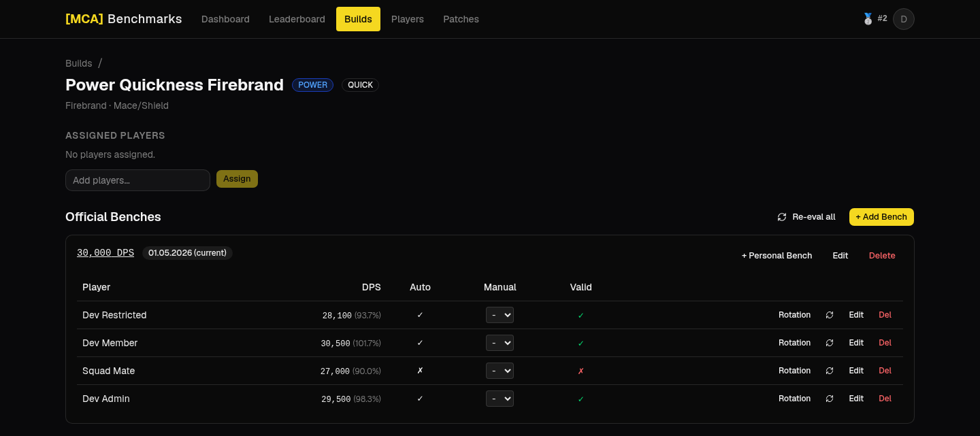Open Rotation for Dev Restricted
The image size is (980, 436).
click(x=795, y=315)
